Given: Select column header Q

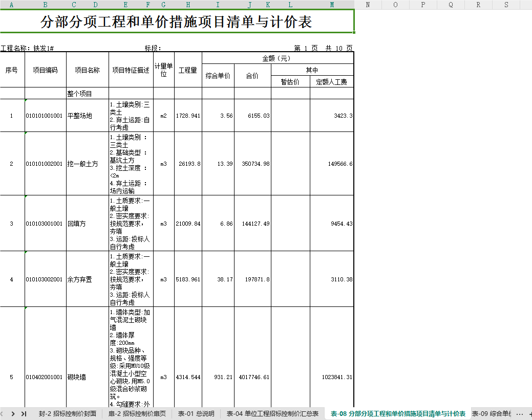Looking at the screenshot, I should (451, 5).
